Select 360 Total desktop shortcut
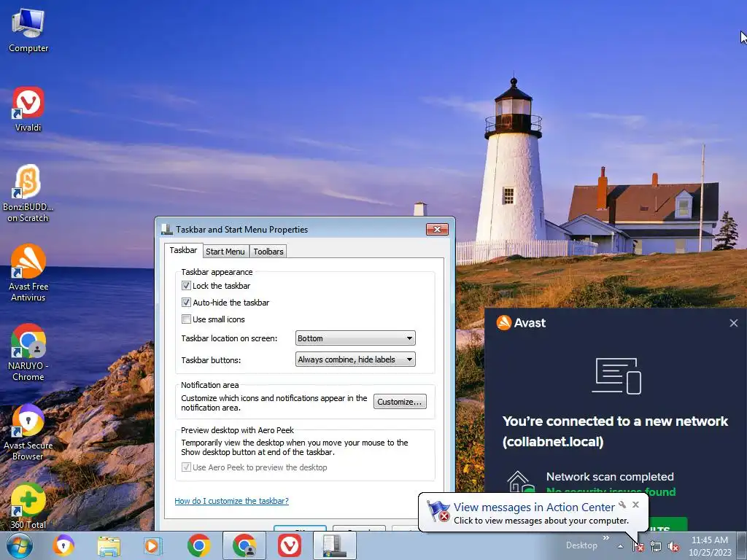Screen dimensions: 747x560 click(x=28, y=506)
